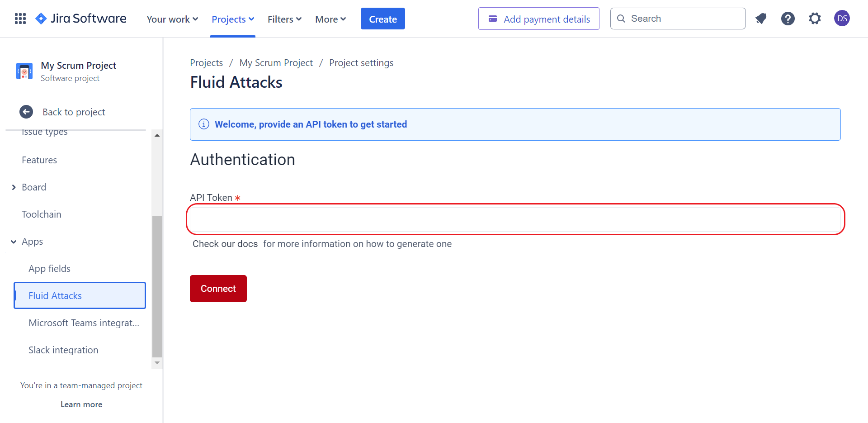Open Jira settings gear
Image resolution: width=868 pixels, height=423 pixels.
coord(815,19)
